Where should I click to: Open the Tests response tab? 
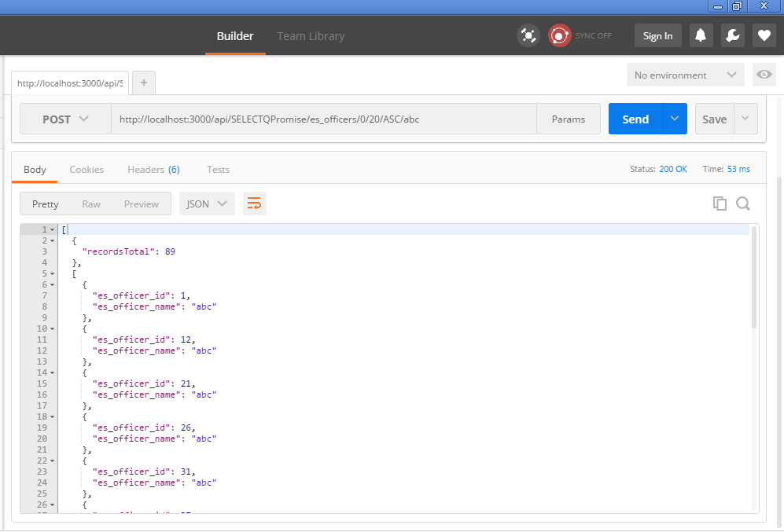[218, 170]
